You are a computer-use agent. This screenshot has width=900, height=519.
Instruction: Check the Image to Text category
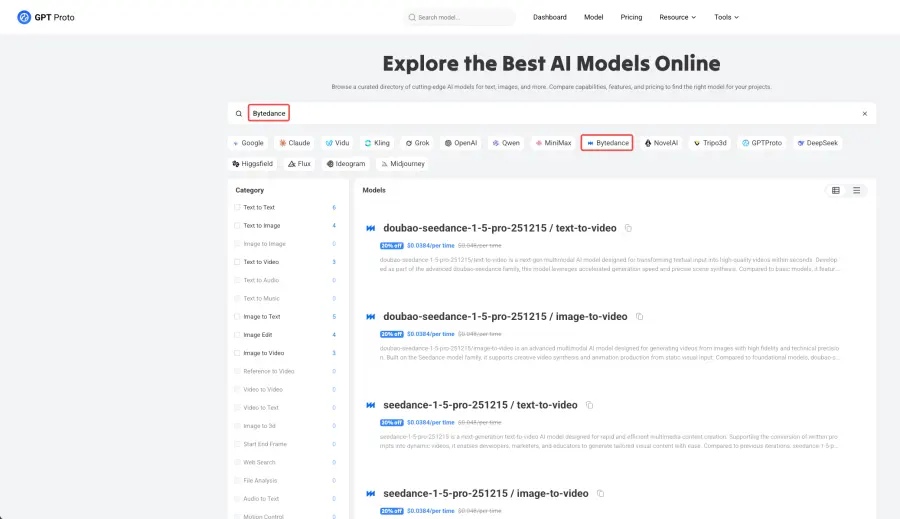(237, 317)
